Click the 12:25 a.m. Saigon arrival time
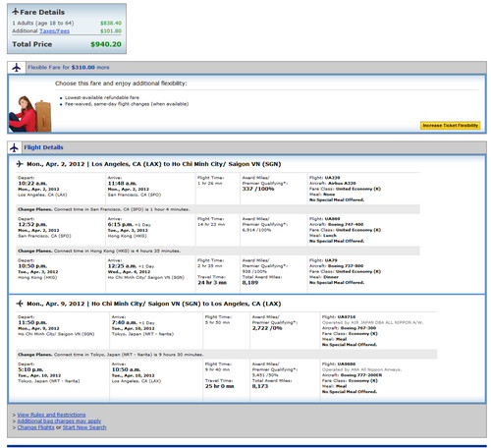491x448 pixels. [122, 266]
